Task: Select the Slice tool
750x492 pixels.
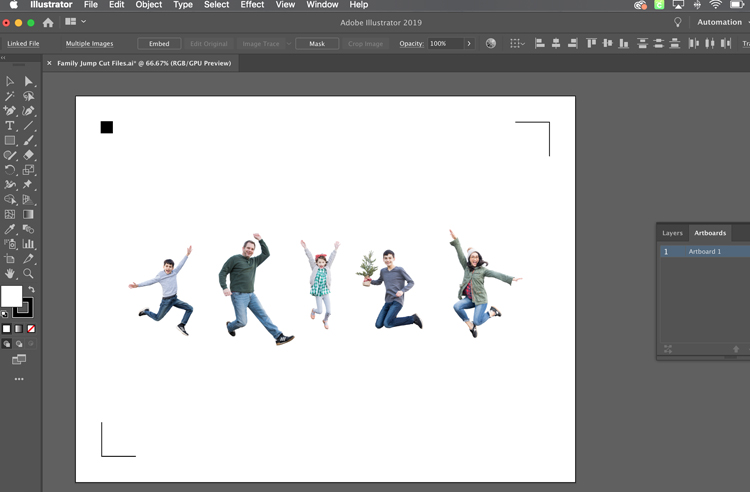Action: point(28,259)
